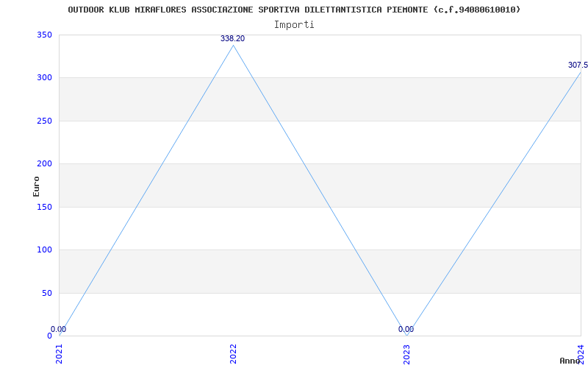Image resolution: width=588 pixels, height=368 pixels.
Task: Select the 2024 x-axis label
Action: pyautogui.click(x=581, y=354)
